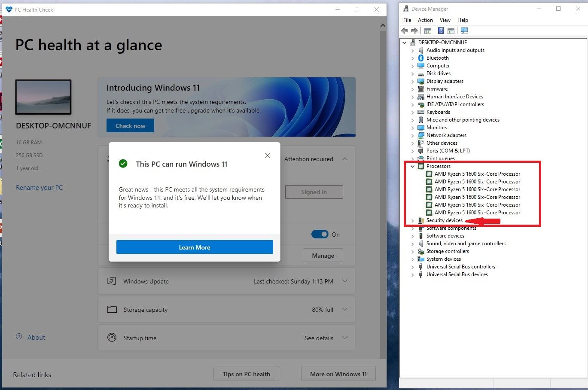Screen dimensions: 588x390
Task: Open the File menu in Device Manager
Action: tap(407, 20)
